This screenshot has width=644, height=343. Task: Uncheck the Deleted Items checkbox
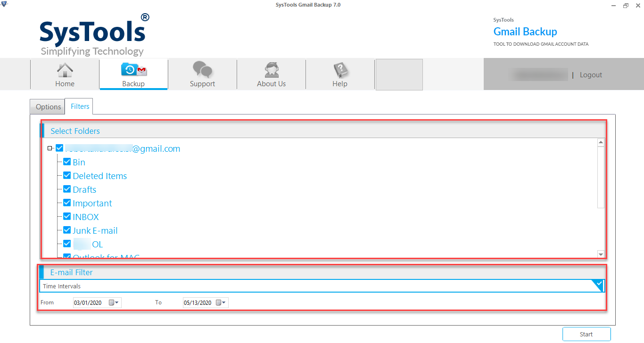point(67,176)
